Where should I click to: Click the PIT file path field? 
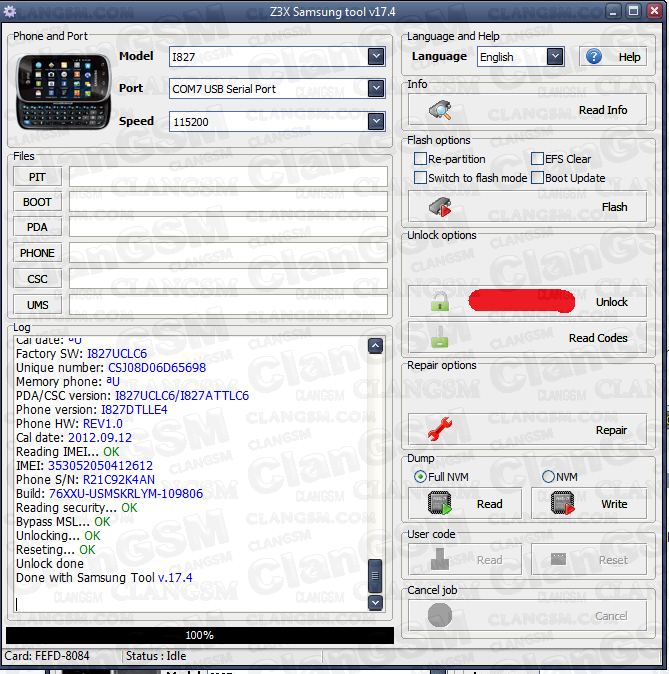pyautogui.click(x=228, y=177)
